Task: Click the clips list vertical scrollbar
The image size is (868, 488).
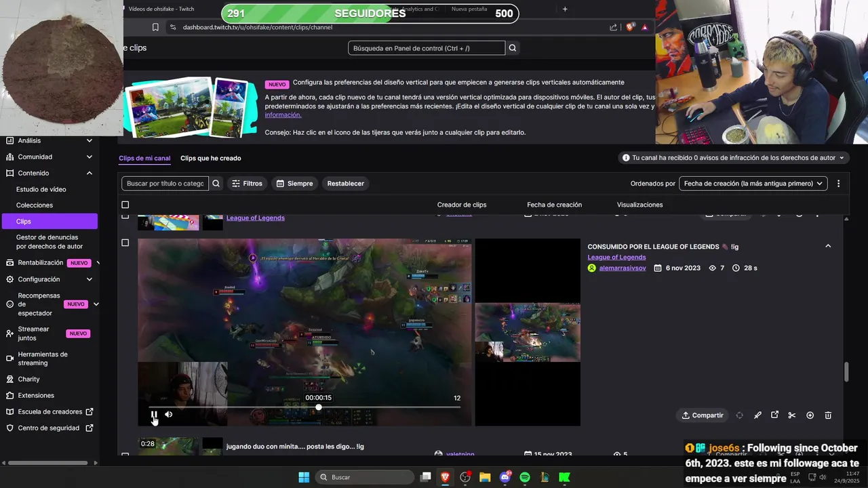Action: (846, 372)
